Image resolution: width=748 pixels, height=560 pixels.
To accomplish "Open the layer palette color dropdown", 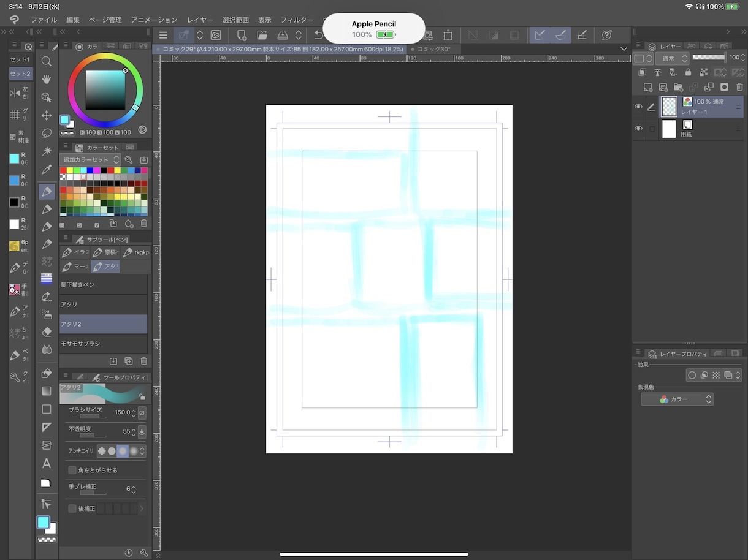I will (643, 58).
